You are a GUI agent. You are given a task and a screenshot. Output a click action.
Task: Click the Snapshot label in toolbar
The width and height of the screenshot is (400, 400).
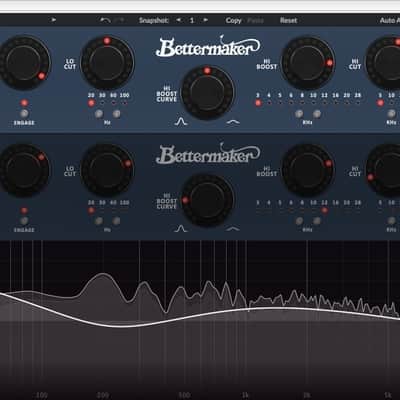(x=154, y=20)
